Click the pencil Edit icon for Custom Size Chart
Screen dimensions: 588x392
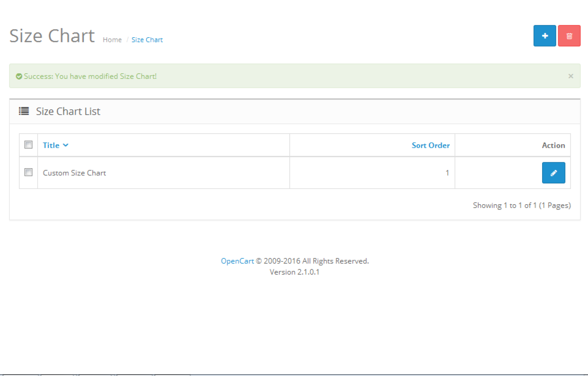pos(554,172)
